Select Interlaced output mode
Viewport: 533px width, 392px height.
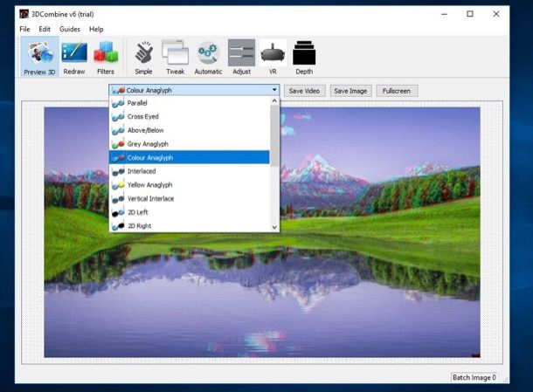[190, 171]
